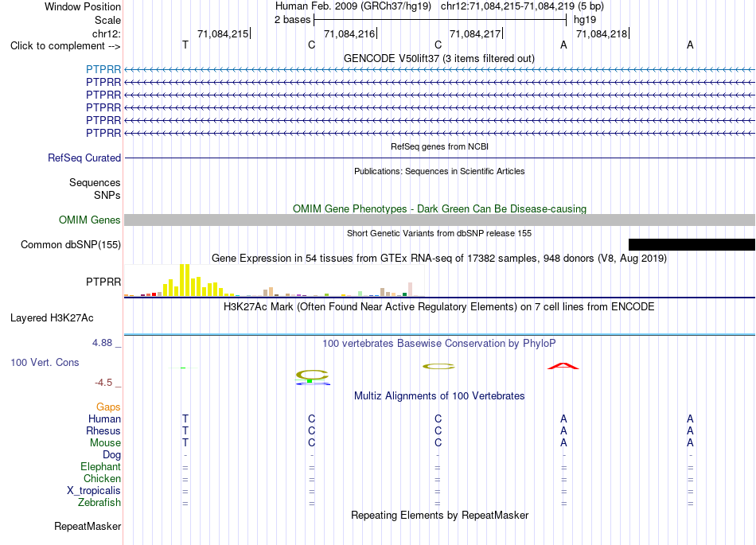Click the Window Position label
Screen dimensions: 756x545
pos(83,6)
